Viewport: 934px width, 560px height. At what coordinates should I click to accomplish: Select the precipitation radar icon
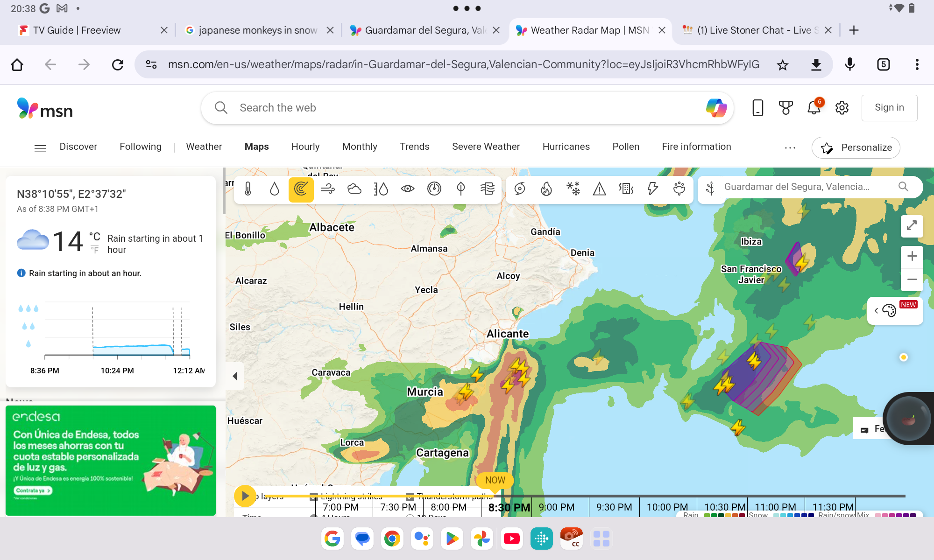tap(300, 188)
